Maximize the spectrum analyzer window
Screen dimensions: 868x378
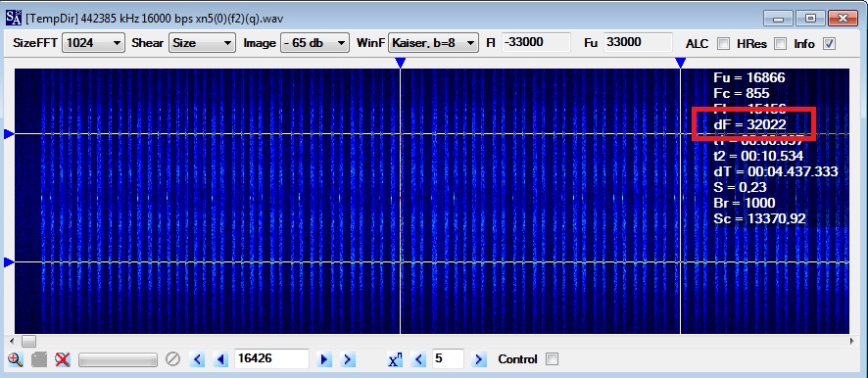(810, 19)
